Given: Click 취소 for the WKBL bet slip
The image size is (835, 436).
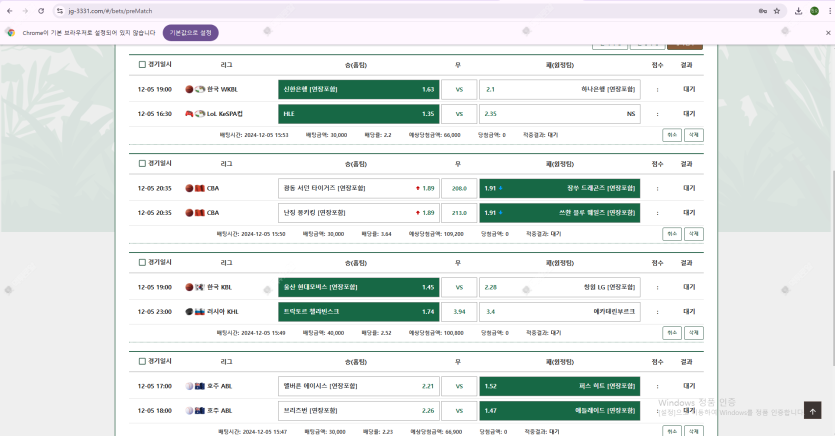Looking at the screenshot, I should (670, 134).
